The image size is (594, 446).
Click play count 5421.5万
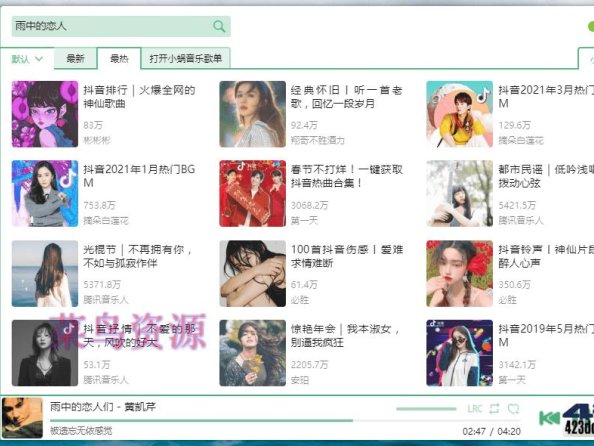[517, 205]
